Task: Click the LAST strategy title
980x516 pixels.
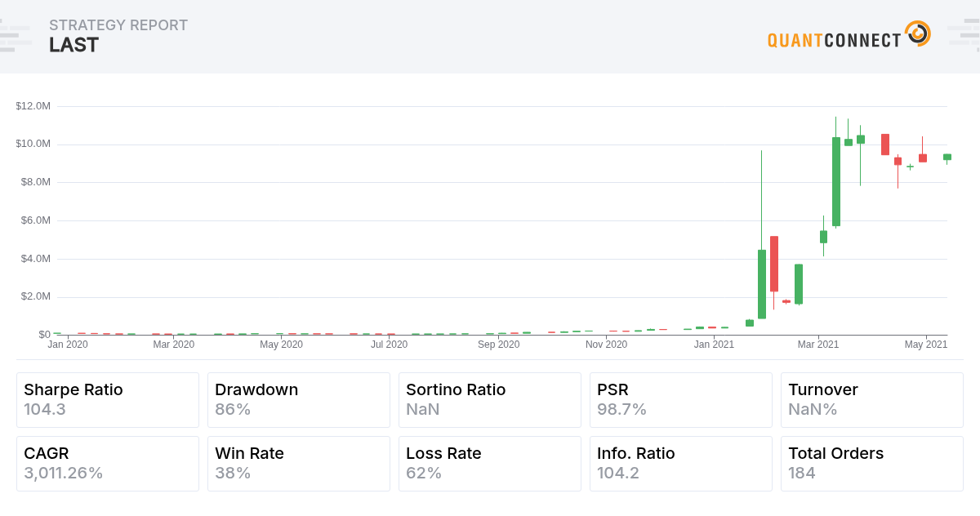Action: (x=73, y=45)
